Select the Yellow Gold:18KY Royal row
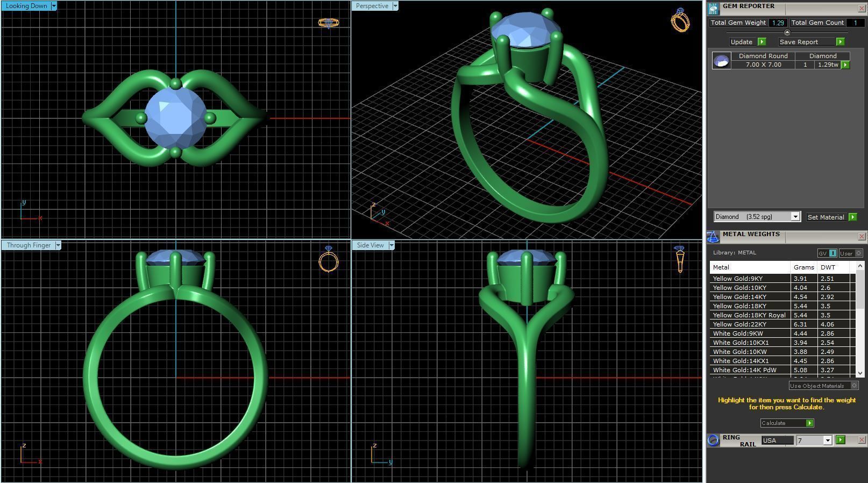 pos(782,315)
